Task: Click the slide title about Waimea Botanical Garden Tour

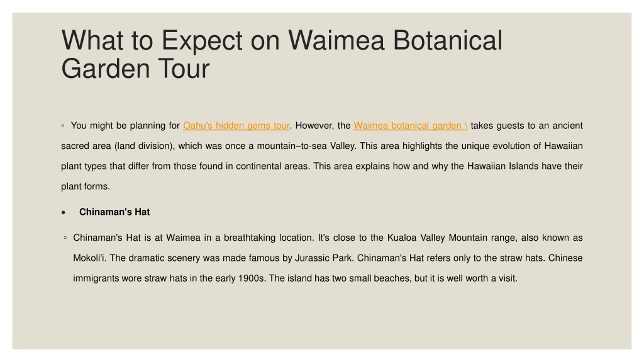Action: click(282, 54)
